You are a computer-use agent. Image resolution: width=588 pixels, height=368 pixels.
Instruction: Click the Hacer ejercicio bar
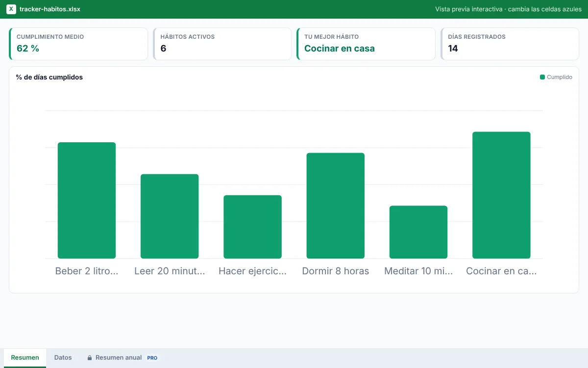pos(252,227)
